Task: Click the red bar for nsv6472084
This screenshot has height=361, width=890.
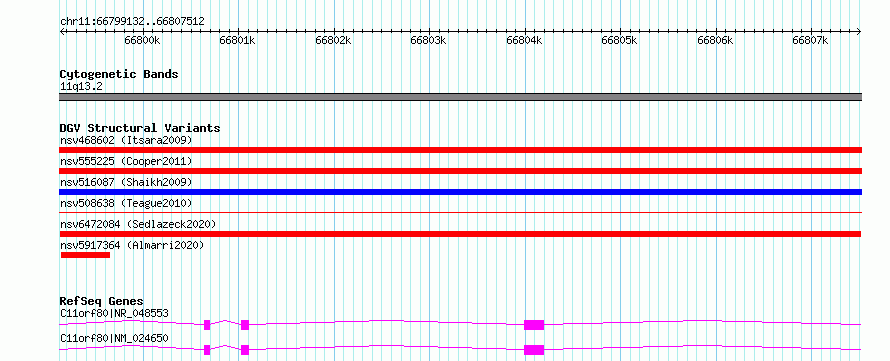Action: click(460, 234)
